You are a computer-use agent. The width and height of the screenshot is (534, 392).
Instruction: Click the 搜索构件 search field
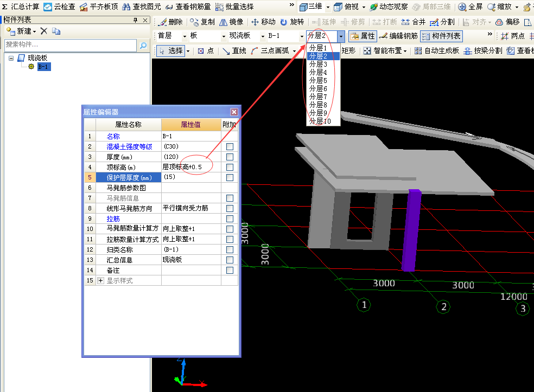pos(71,45)
